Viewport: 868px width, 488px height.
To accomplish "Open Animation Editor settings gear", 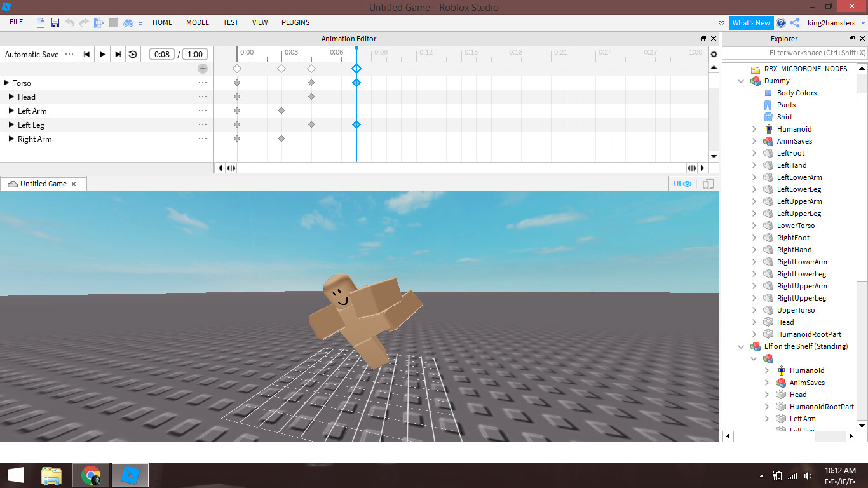I will coord(714,55).
